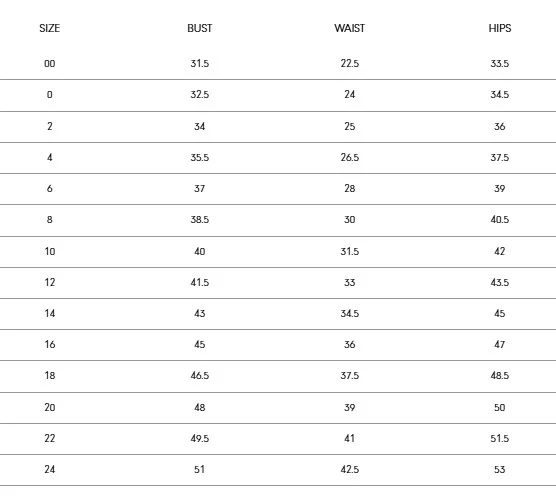Click bust value 34 for size 2
This screenshot has height=504, width=556.
200,126
